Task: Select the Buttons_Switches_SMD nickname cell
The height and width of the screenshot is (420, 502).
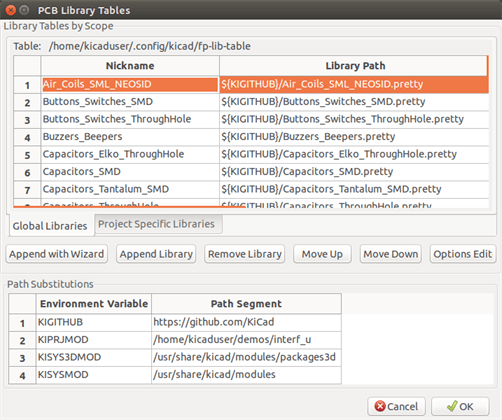Action: click(130, 102)
